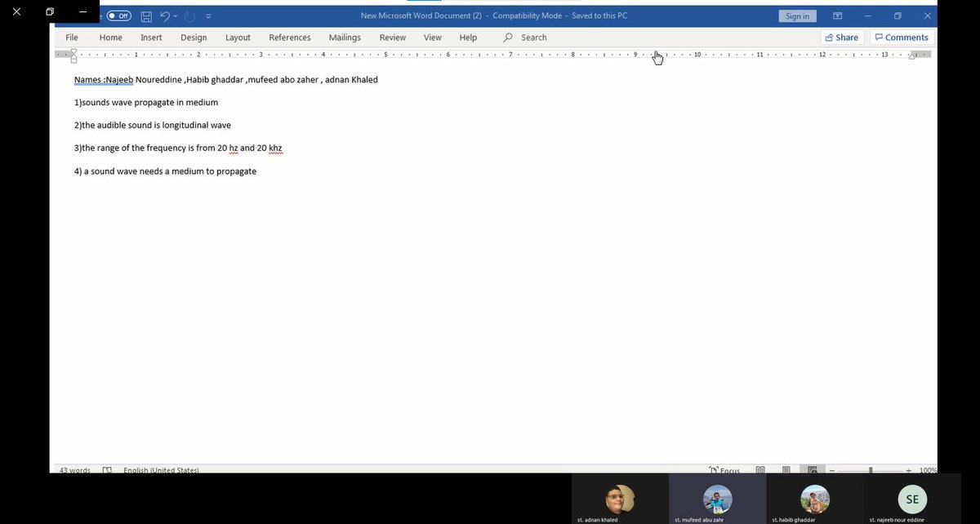Click the restore icon in black overlay bar
980x524 pixels.
(x=50, y=12)
